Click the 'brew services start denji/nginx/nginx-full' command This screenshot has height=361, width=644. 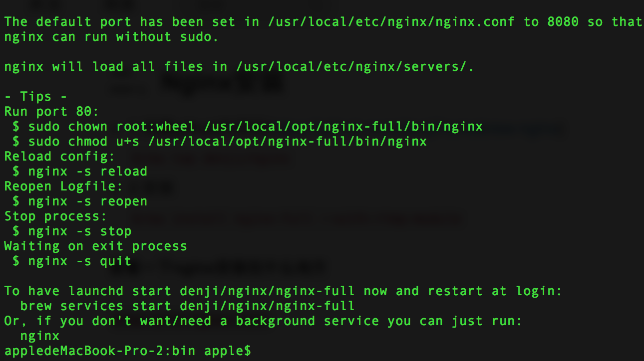[x=187, y=306]
